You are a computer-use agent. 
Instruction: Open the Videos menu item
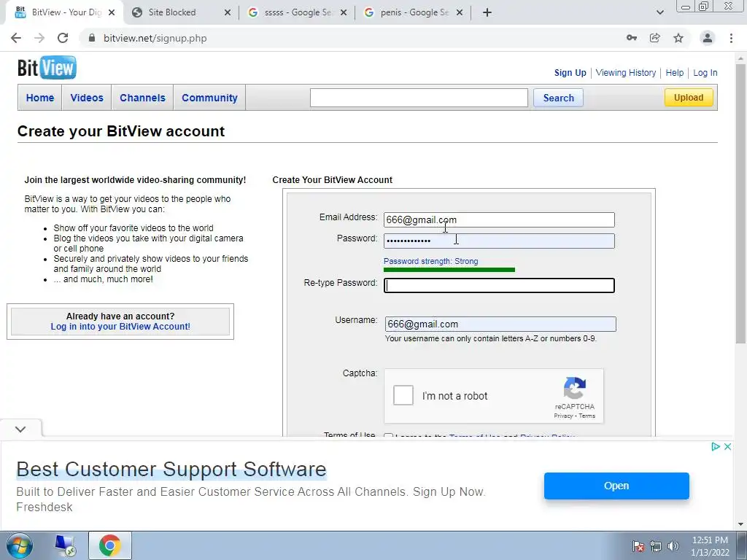(87, 98)
